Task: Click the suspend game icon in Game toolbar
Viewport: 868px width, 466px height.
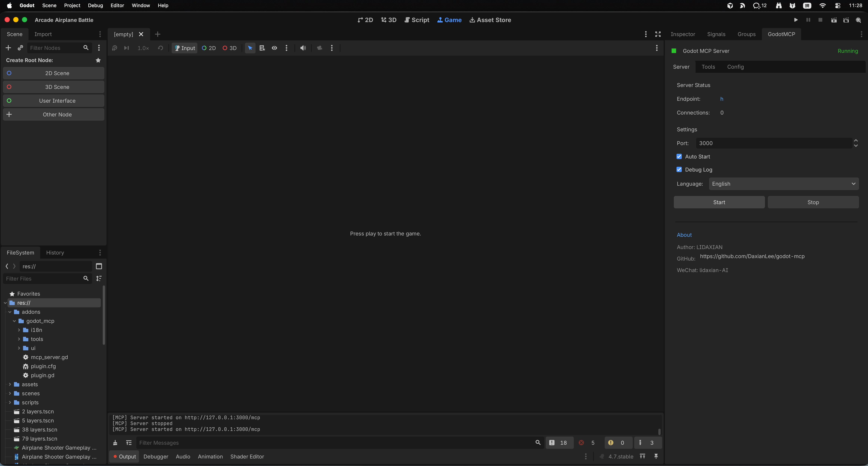Action: coord(115,48)
